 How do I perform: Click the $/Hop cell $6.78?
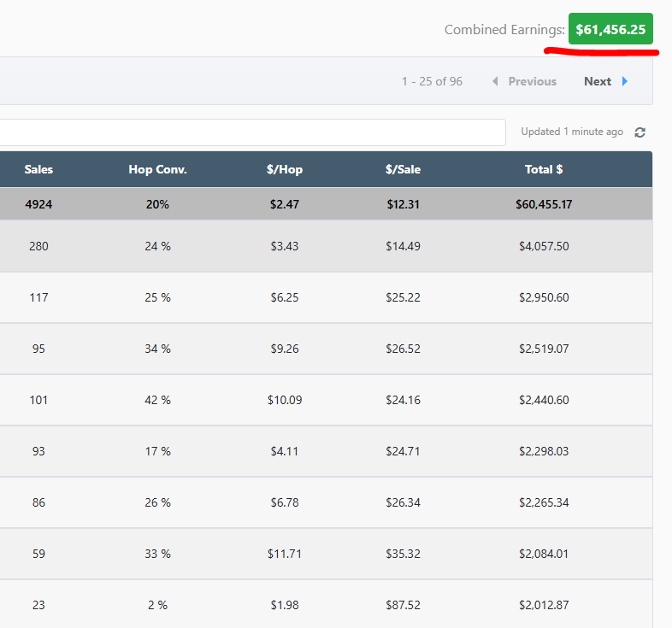click(285, 502)
